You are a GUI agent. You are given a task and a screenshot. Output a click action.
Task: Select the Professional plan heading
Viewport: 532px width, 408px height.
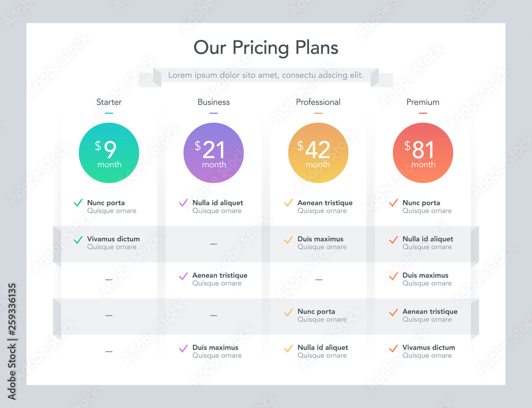point(318,102)
